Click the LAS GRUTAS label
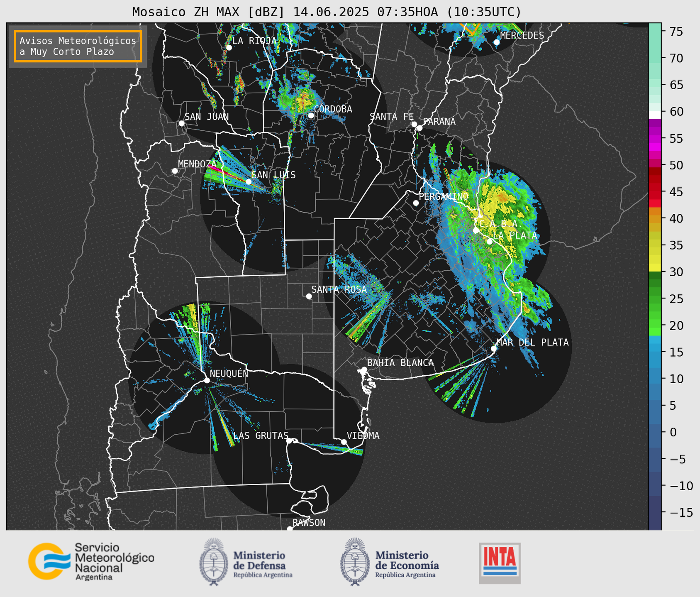 click(x=261, y=436)
